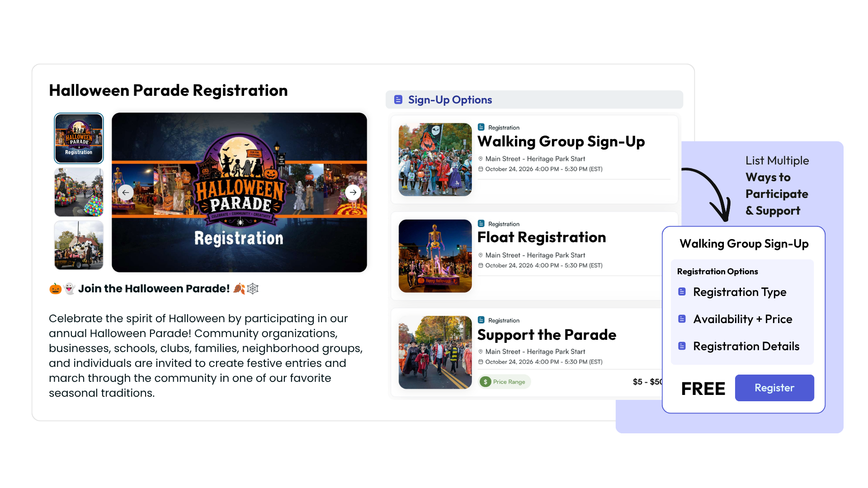This screenshot has width=868, height=488.
Task: Click the Support the Parade October 24 date
Action: (x=544, y=362)
